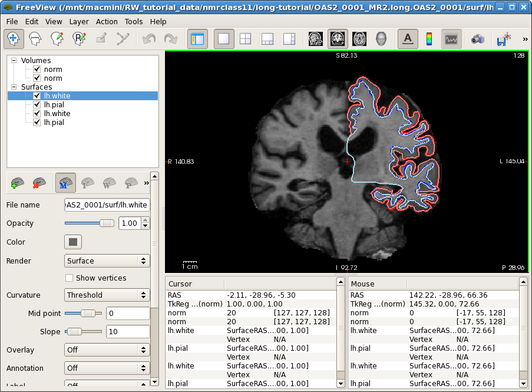Click the surface Color swatch button
The image size is (532, 392).
(x=73, y=242)
